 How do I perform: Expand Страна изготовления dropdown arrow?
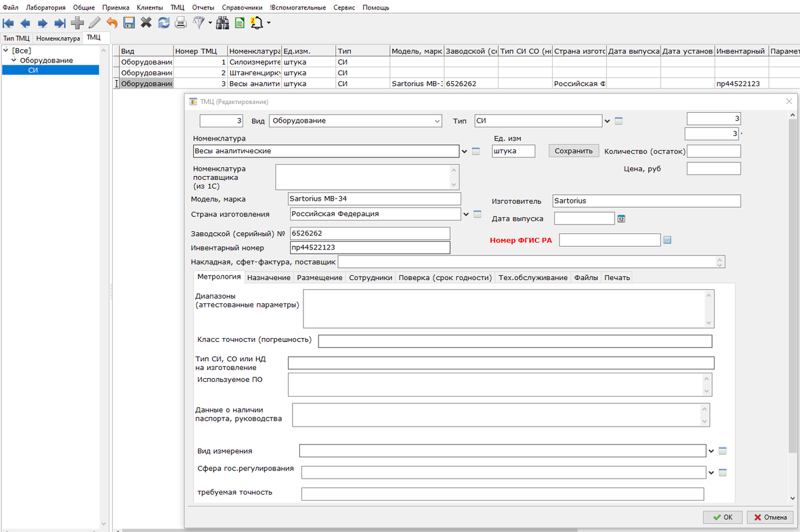[x=466, y=214]
